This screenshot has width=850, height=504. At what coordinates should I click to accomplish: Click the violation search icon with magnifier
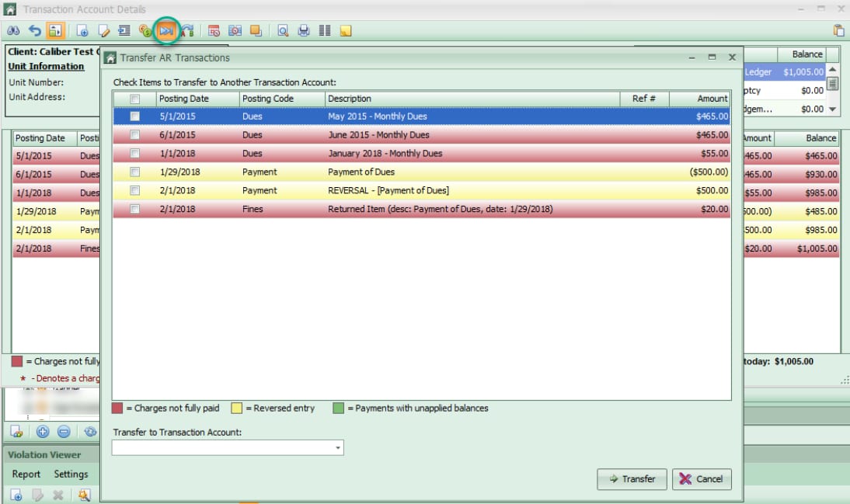[84, 495]
